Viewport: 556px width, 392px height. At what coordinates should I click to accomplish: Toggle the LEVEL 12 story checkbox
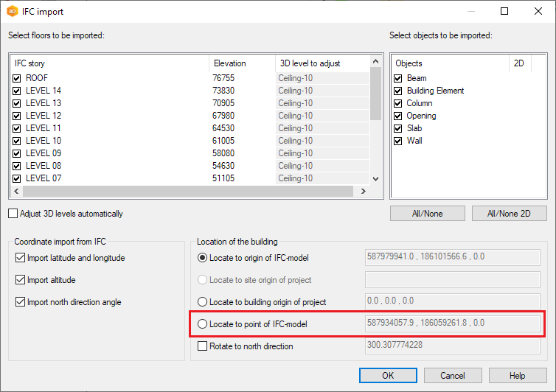(x=17, y=116)
